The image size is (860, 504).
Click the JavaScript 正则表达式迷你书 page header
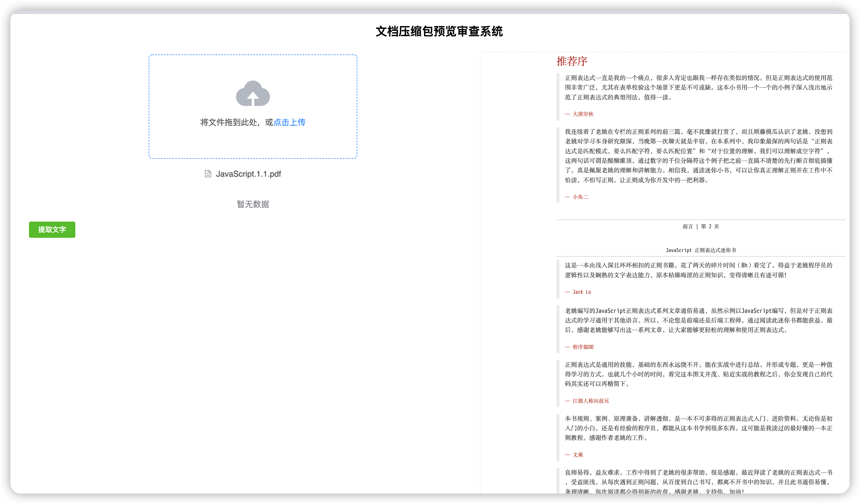[701, 250]
